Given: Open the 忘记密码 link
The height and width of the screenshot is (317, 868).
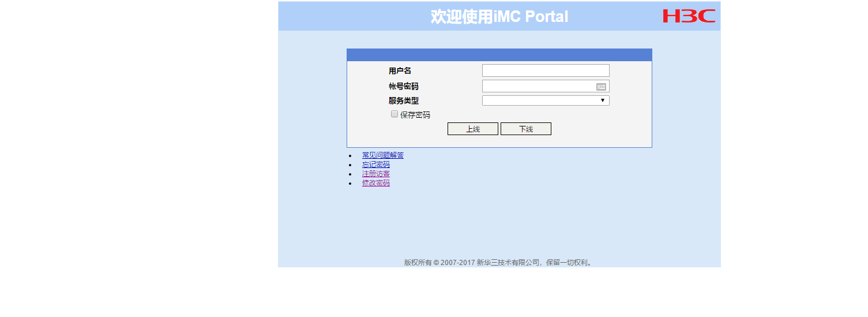Looking at the screenshot, I should coord(376,165).
